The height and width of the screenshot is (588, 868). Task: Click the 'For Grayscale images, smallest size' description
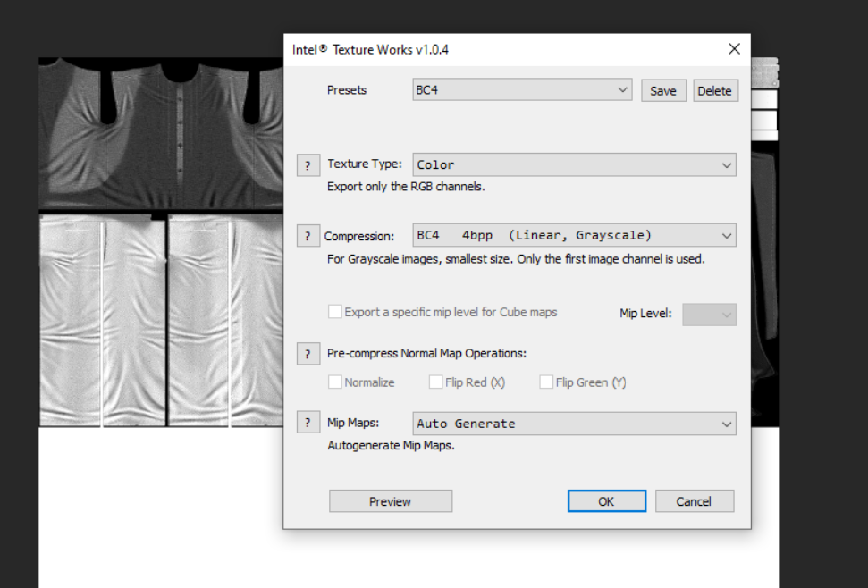tap(516, 259)
